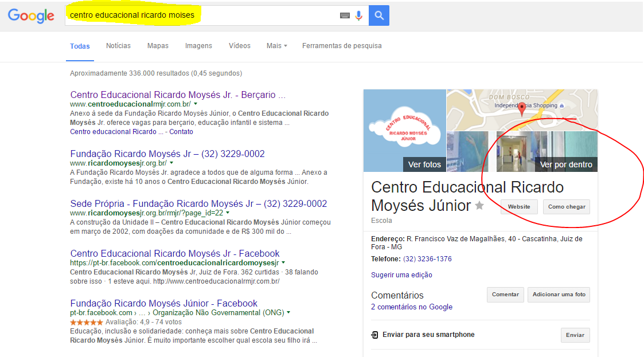Click the red map pin marker
Screen dimensions: 644x357
522,109
